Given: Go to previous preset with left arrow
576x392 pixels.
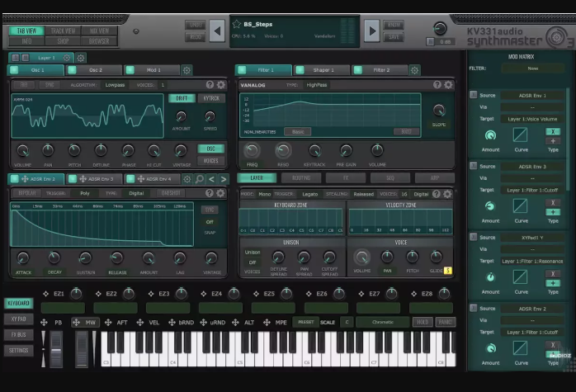Looking at the screenshot, I should pyautogui.click(x=217, y=31).
